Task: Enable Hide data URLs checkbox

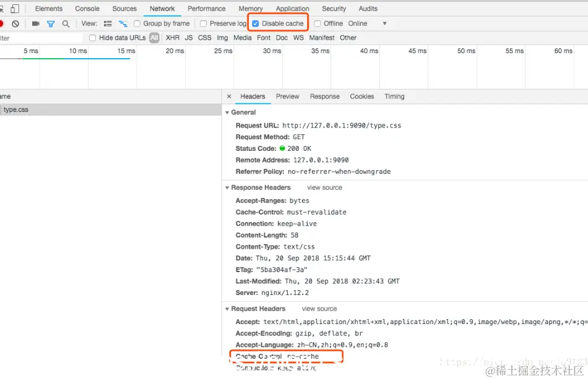Action: tap(93, 38)
